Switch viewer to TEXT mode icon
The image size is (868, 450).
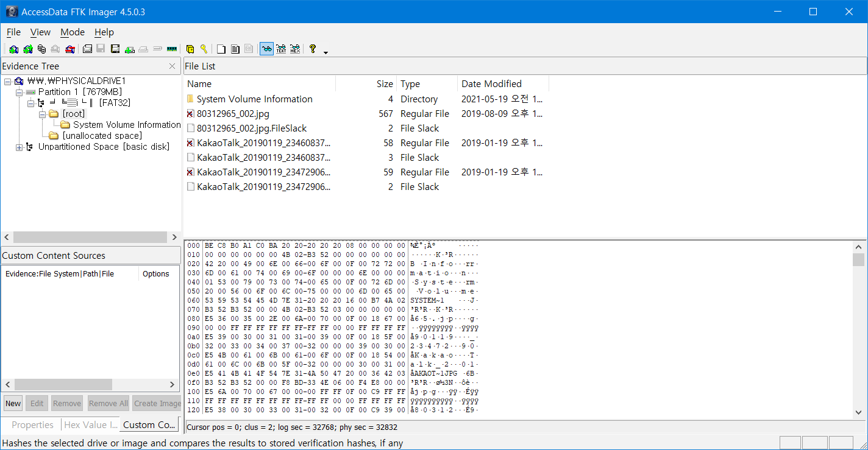[x=281, y=49]
